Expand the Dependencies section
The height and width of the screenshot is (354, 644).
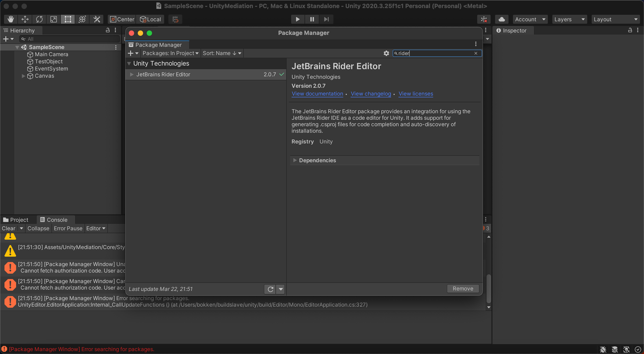(295, 160)
